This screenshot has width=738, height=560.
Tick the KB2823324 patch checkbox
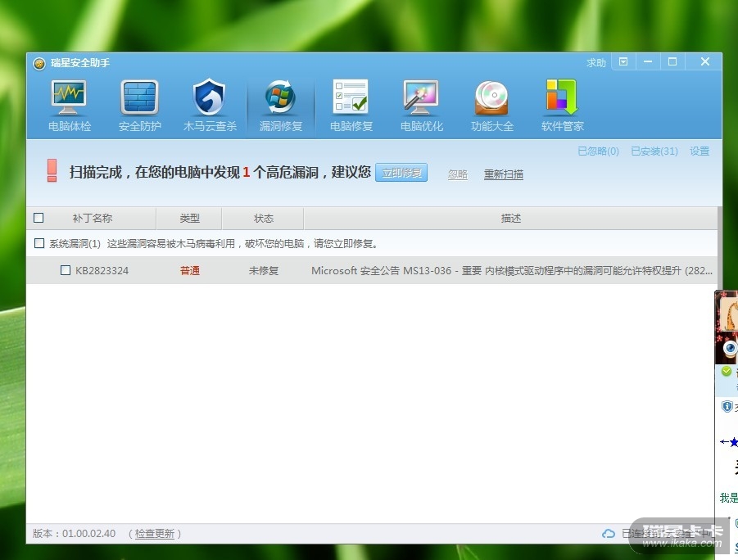pos(66,270)
